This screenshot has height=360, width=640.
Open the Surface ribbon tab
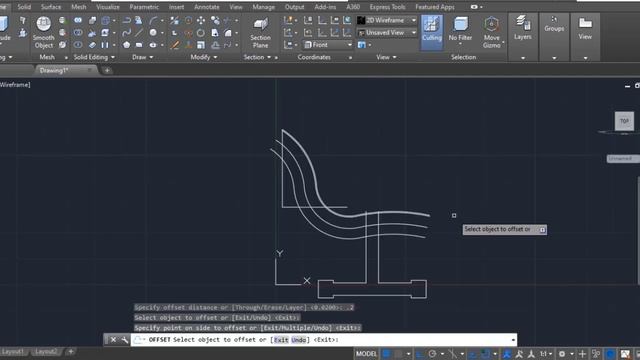[x=51, y=7]
